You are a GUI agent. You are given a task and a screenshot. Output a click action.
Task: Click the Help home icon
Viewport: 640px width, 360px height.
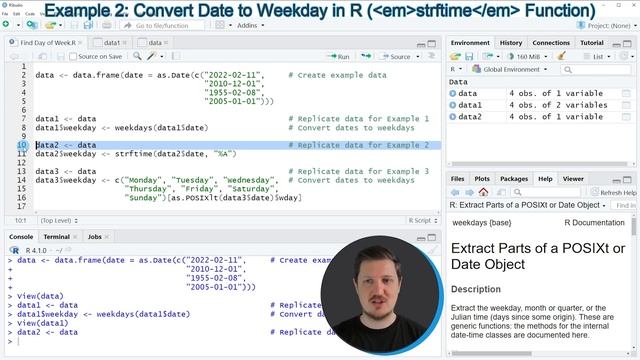pos(483,192)
